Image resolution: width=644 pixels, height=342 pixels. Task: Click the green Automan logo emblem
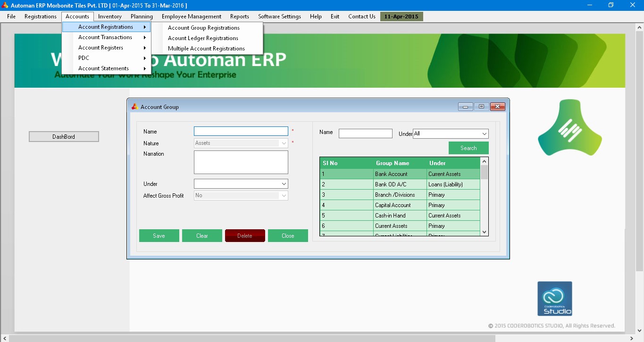tap(569, 127)
